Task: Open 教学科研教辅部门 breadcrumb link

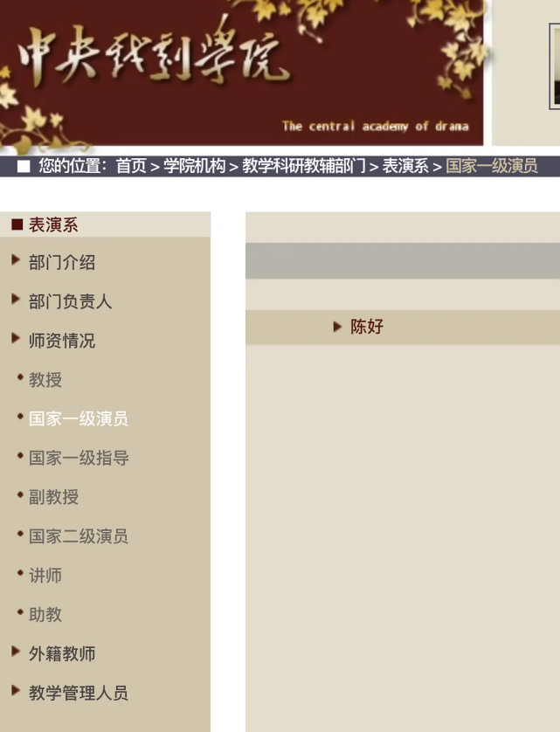Action: [x=303, y=166]
